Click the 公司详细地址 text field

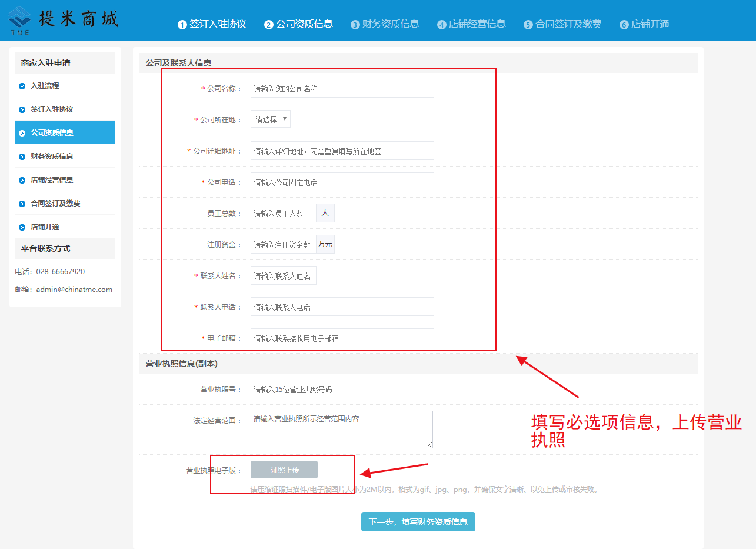[x=342, y=151]
